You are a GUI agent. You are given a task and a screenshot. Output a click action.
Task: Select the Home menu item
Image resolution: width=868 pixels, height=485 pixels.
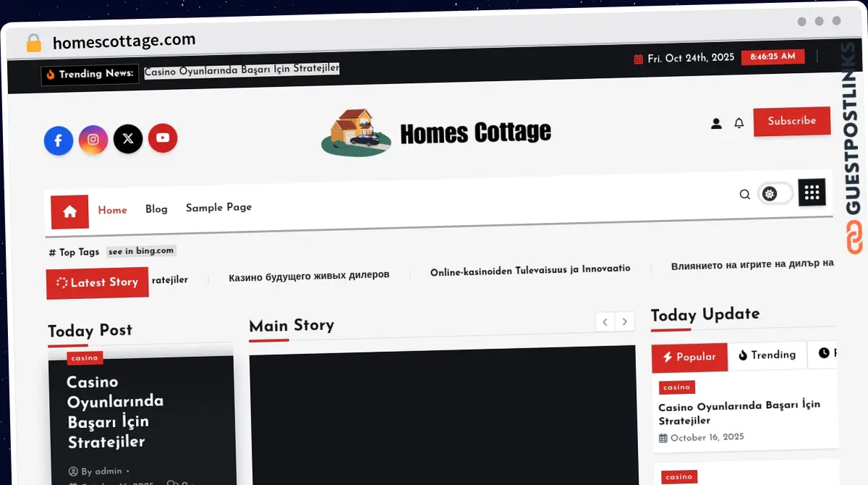[112, 210]
